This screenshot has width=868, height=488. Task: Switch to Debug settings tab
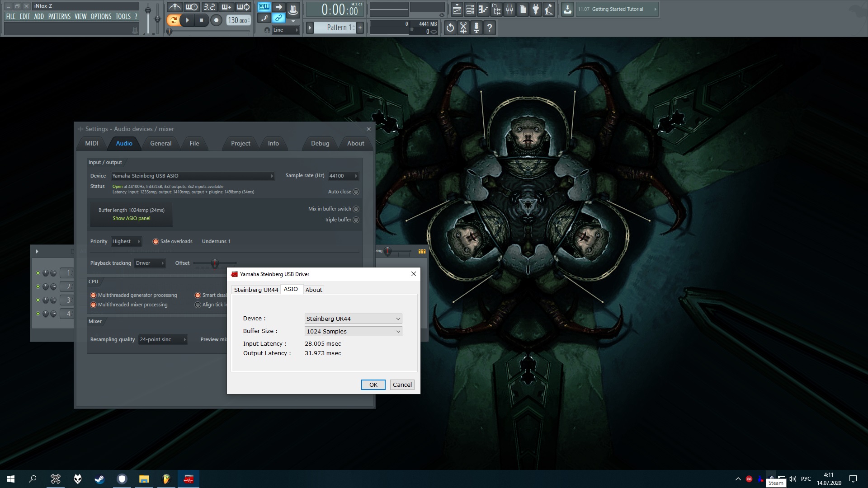320,143
